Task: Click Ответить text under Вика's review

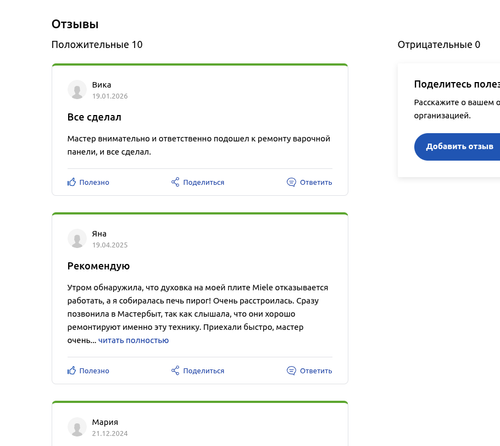Action: 316,182
